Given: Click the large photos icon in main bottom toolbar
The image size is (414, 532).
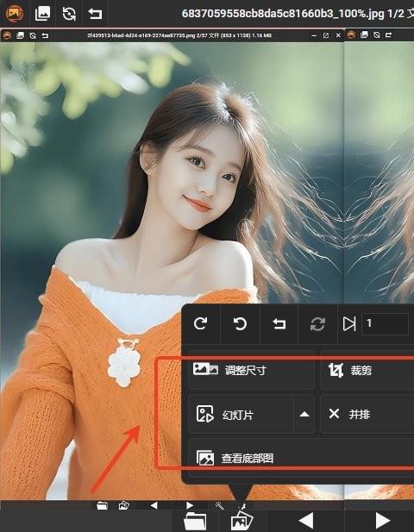Looking at the screenshot, I should click(241, 521).
